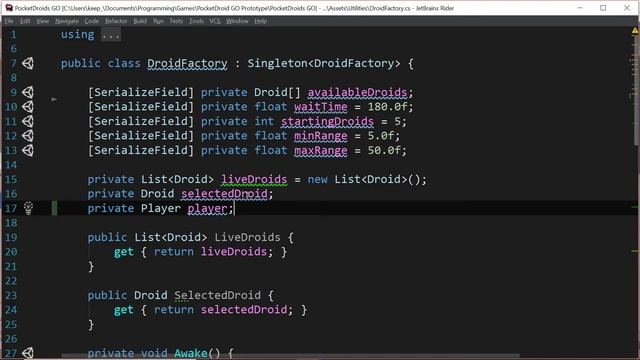Click the LiveDroids property name on line 19
The width and height of the screenshot is (640, 360).
(x=247, y=237)
